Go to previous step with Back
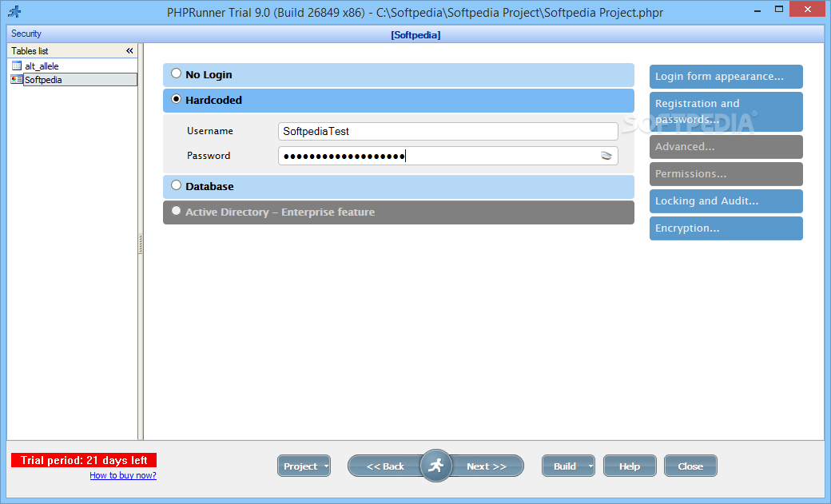Screen dimensions: 831x504 tap(385, 466)
